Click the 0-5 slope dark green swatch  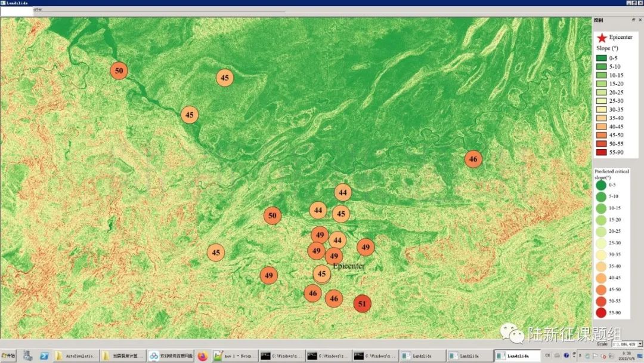click(601, 58)
